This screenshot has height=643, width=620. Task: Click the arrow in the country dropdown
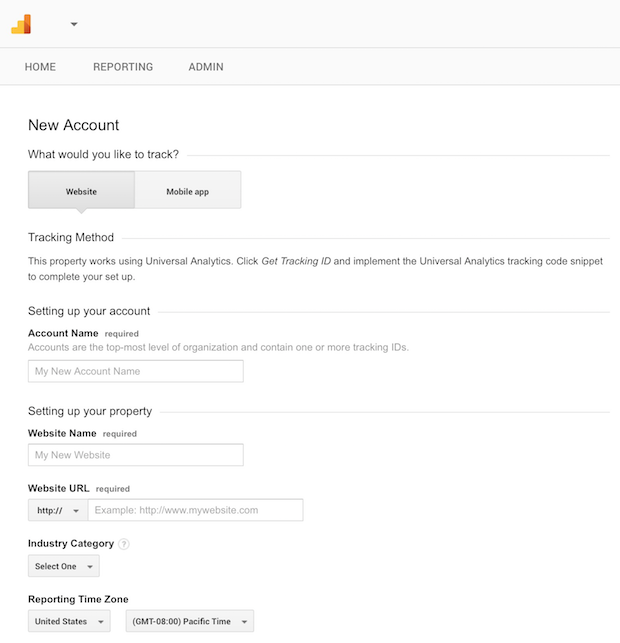(101, 622)
